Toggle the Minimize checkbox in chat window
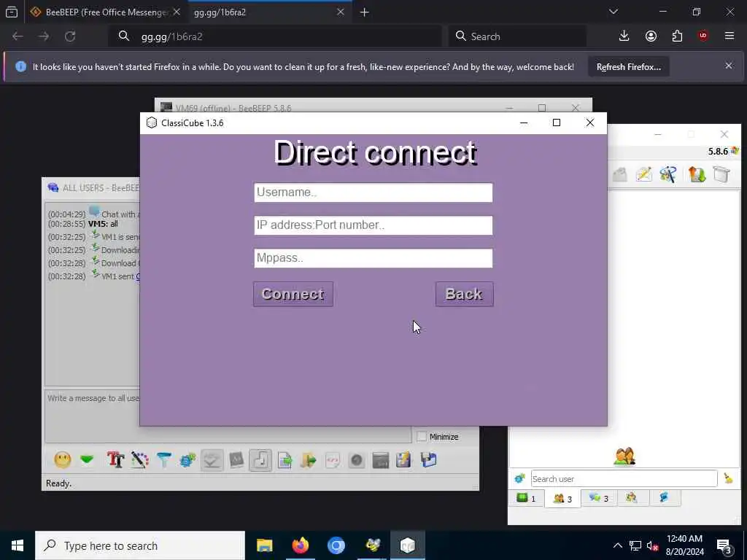This screenshot has width=747, height=560. point(422,437)
